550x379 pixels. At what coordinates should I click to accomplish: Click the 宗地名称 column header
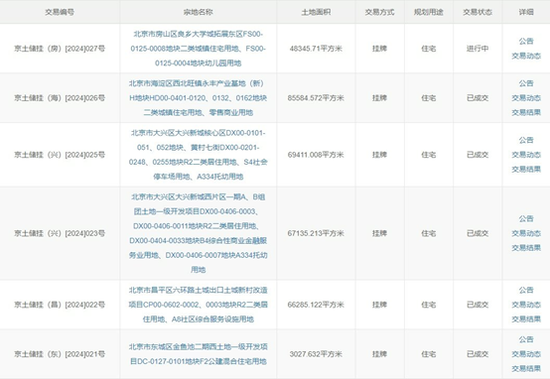[x=198, y=12]
